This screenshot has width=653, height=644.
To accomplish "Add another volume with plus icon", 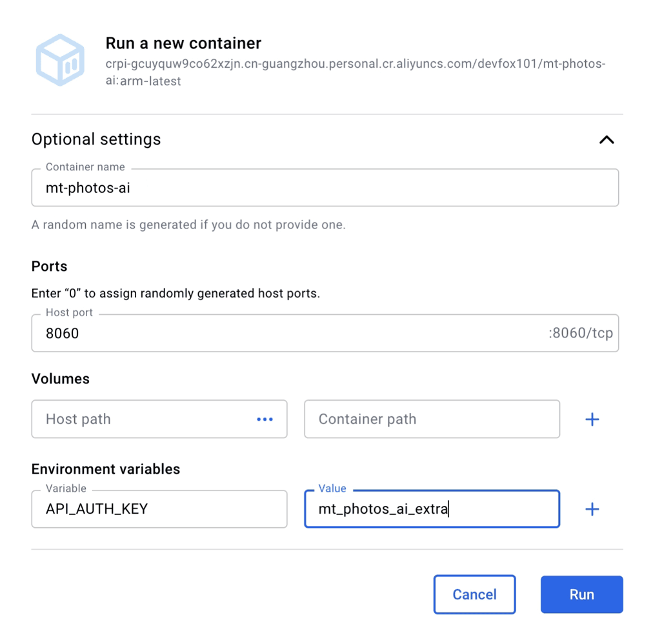I will click(x=592, y=419).
